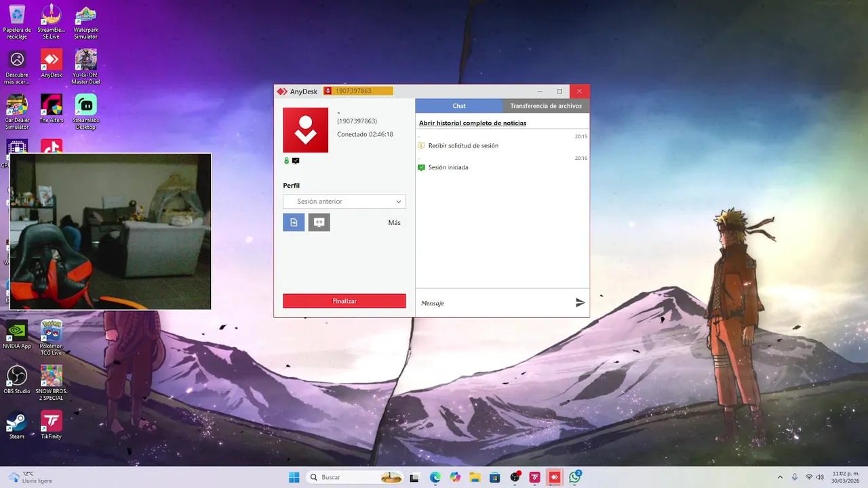Image resolution: width=868 pixels, height=488 pixels.
Task: Open File Explorer from taskbar
Action: click(475, 477)
